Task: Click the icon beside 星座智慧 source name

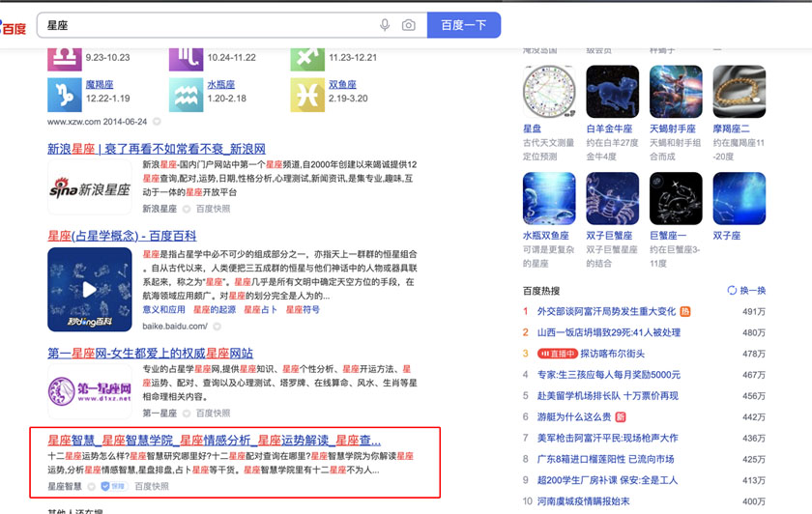Action: tap(91, 486)
